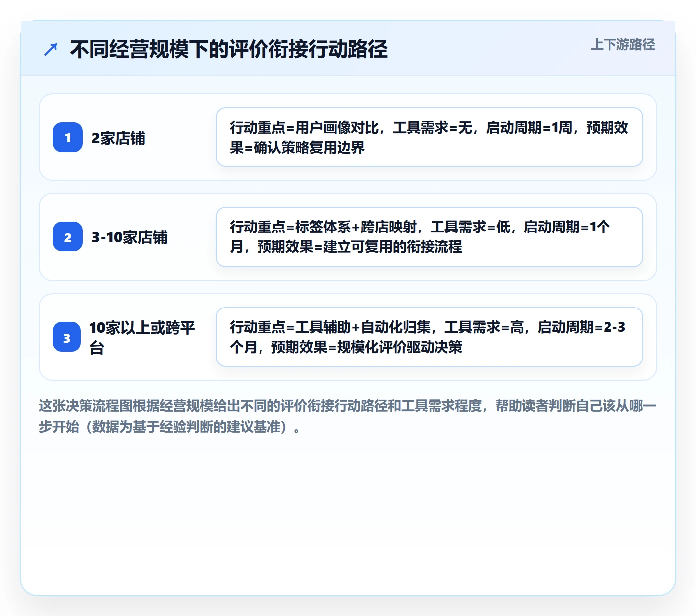Select the 2家店铺 label
Image resolution: width=696 pixels, height=616 pixels.
pos(118,138)
